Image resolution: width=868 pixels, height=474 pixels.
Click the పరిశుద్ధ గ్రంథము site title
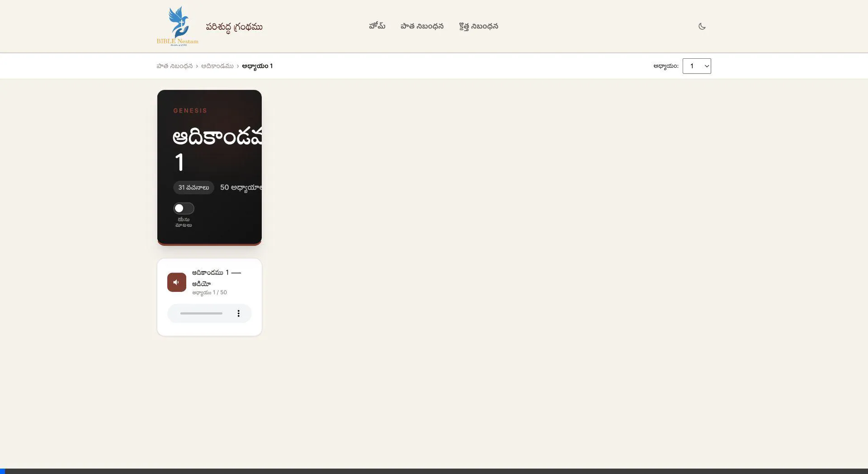click(234, 27)
